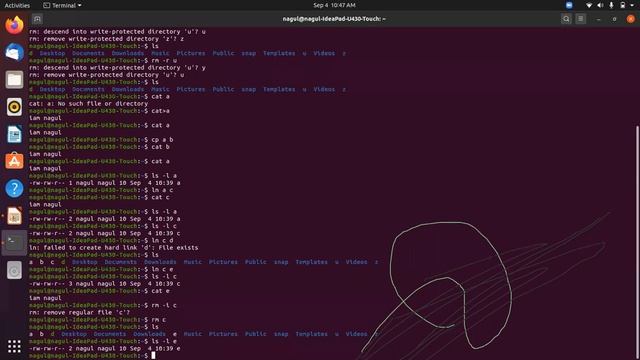Open the Help icon in dock
This screenshot has width=640, height=360.
[14, 189]
